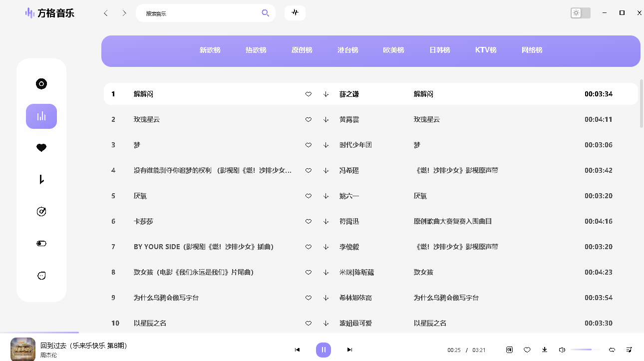Switch to the 欧美榜 chart tab
644x361 pixels.
[393, 50]
